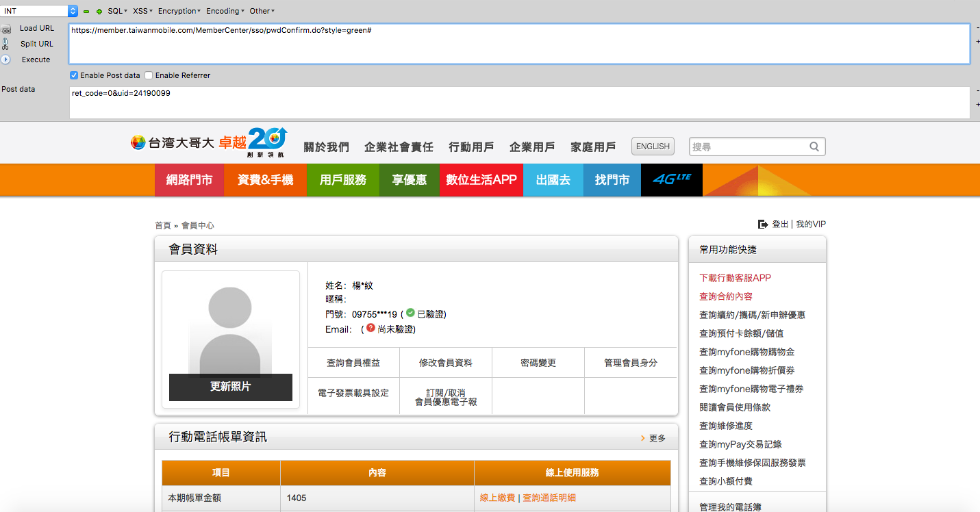The width and height of the screenshot is (980, 512).
Task: Select the 數位生活APP navigation tab
Action: point(481,180)
